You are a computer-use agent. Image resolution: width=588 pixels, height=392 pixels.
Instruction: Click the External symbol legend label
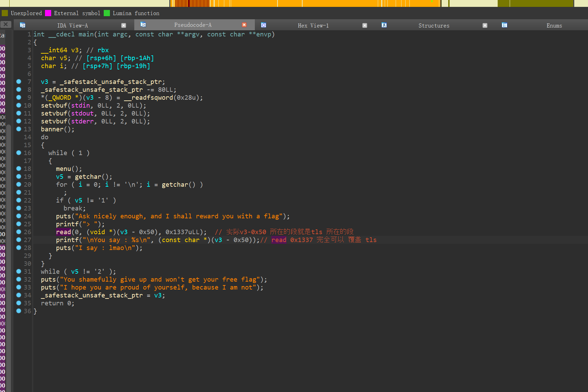[x=77, y=13]
